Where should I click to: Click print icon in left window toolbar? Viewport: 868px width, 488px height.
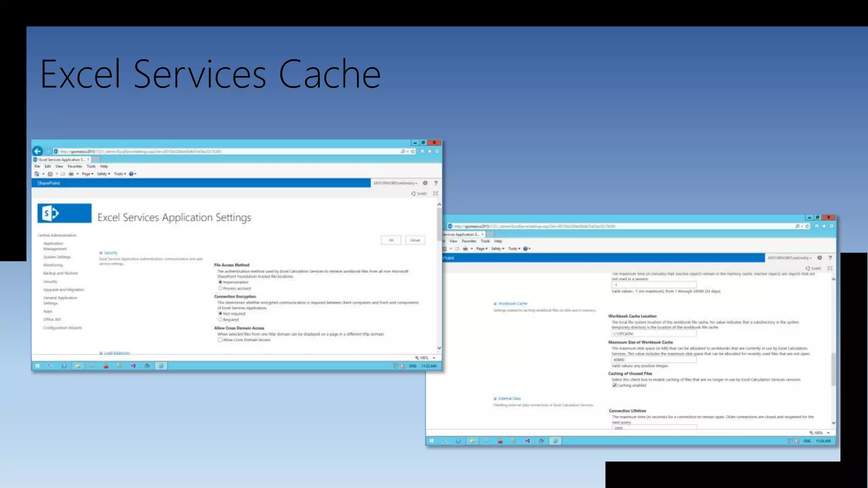pyautogui.click(x=71, y=174)
